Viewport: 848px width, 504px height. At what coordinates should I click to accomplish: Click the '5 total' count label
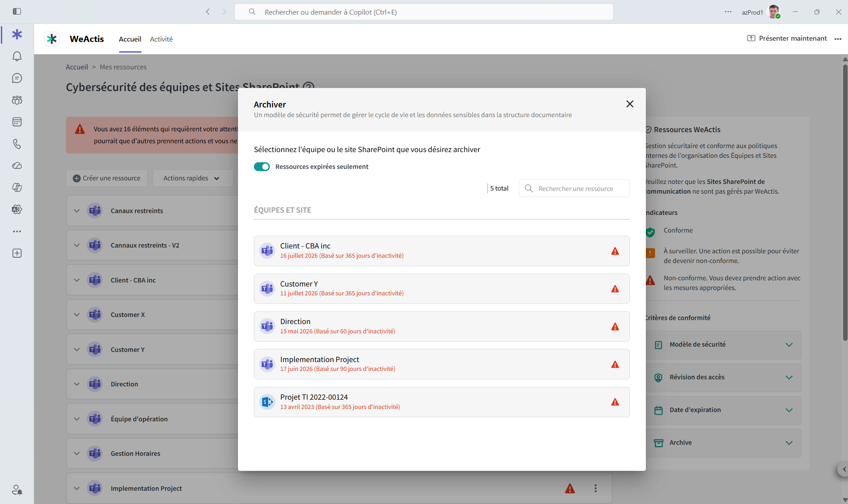coord(499,188)
